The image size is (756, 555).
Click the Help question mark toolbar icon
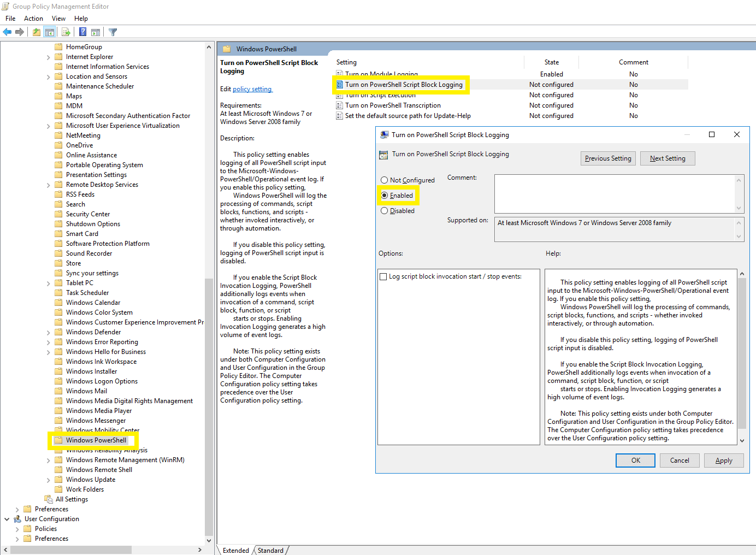82,32
